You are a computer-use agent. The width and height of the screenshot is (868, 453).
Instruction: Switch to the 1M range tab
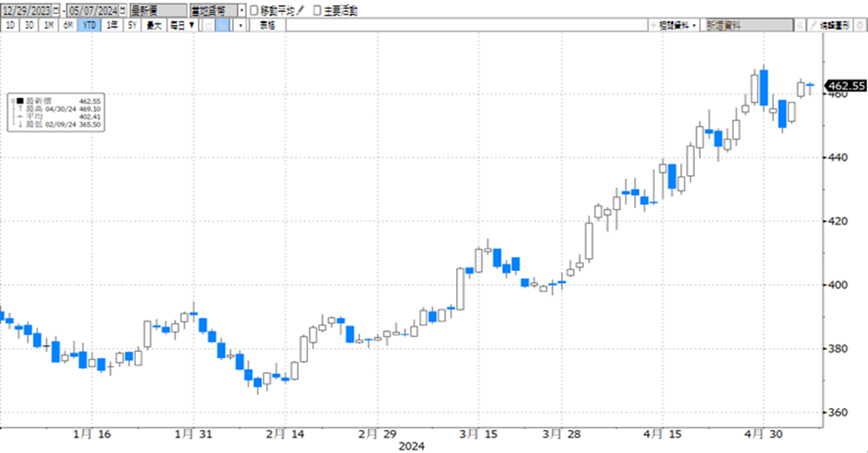point(48,25)
